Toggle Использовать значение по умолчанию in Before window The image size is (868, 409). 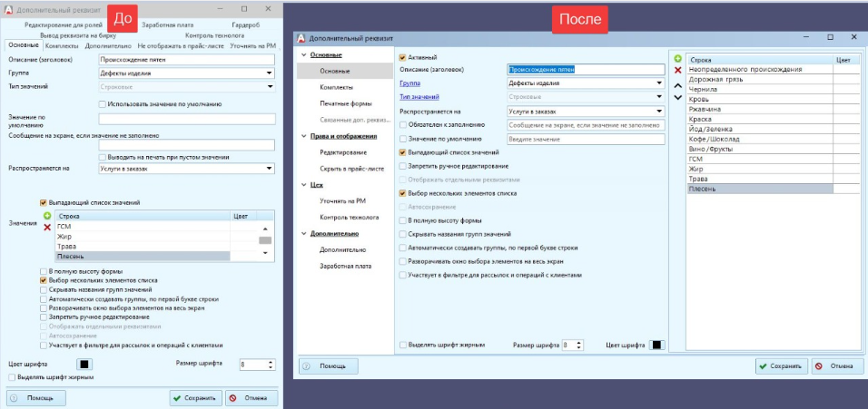tap(102, 104)
